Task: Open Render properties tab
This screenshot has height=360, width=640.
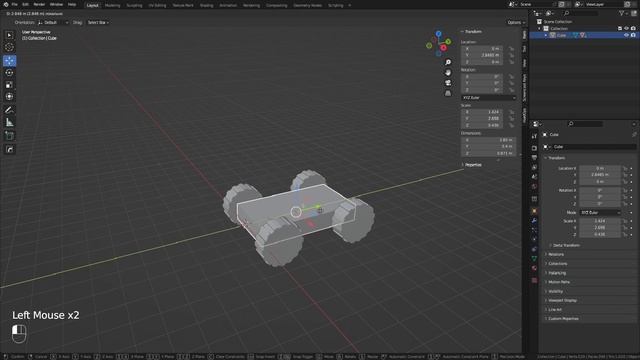Action: [534, 148]
